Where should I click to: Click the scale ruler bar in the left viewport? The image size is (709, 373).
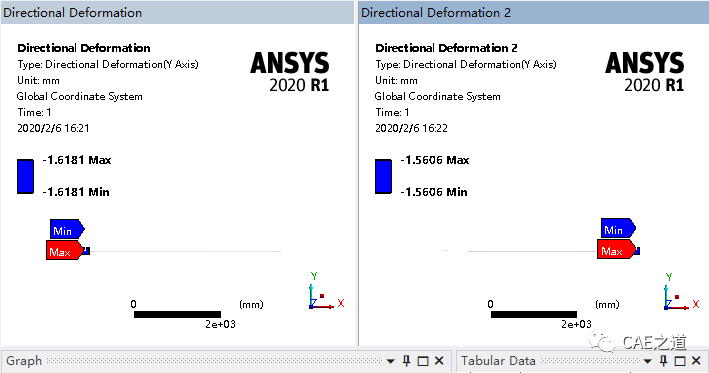[x=177, y=314]
